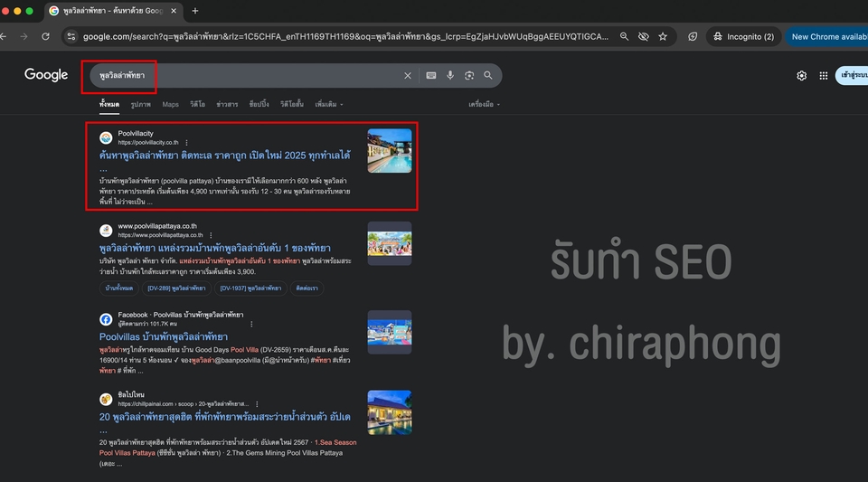The image size is (868, 482).
Task: Click the บ้านทั้งหมด sitelink chip
Action: pyautogui.click(x=119, y=288)
